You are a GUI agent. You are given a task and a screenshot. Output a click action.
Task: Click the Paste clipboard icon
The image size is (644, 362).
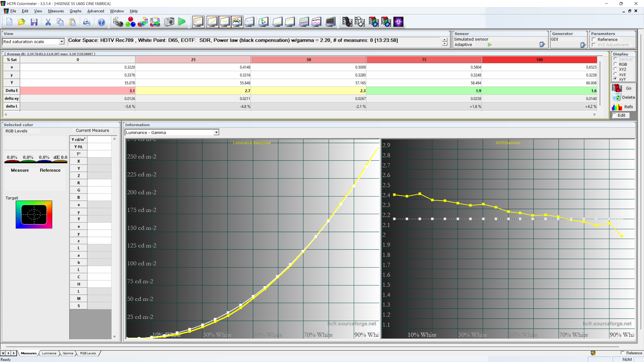73,22
